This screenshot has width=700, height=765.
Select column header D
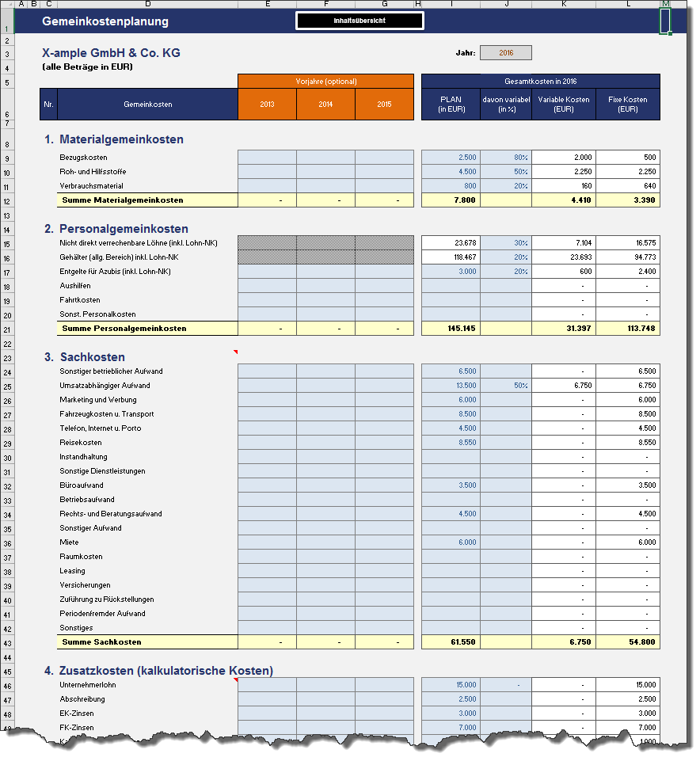(147, 4)
